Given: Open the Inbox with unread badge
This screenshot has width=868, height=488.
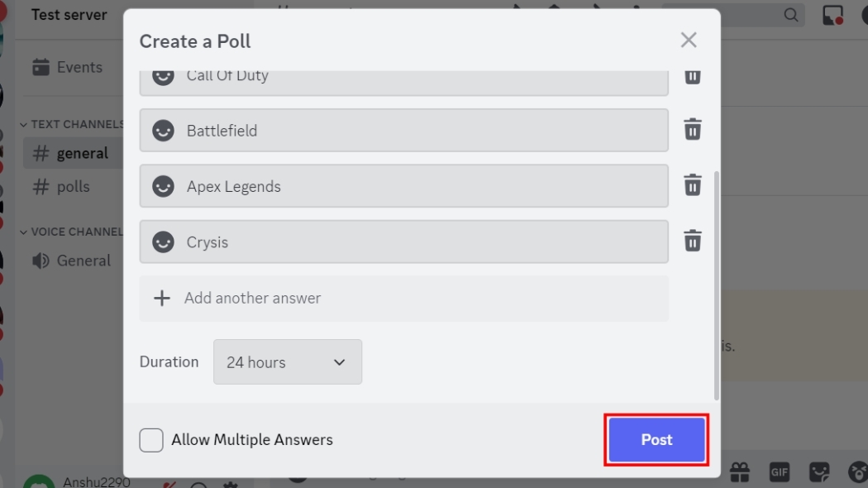Looking at the screenshot, I should tap(832, 15).
